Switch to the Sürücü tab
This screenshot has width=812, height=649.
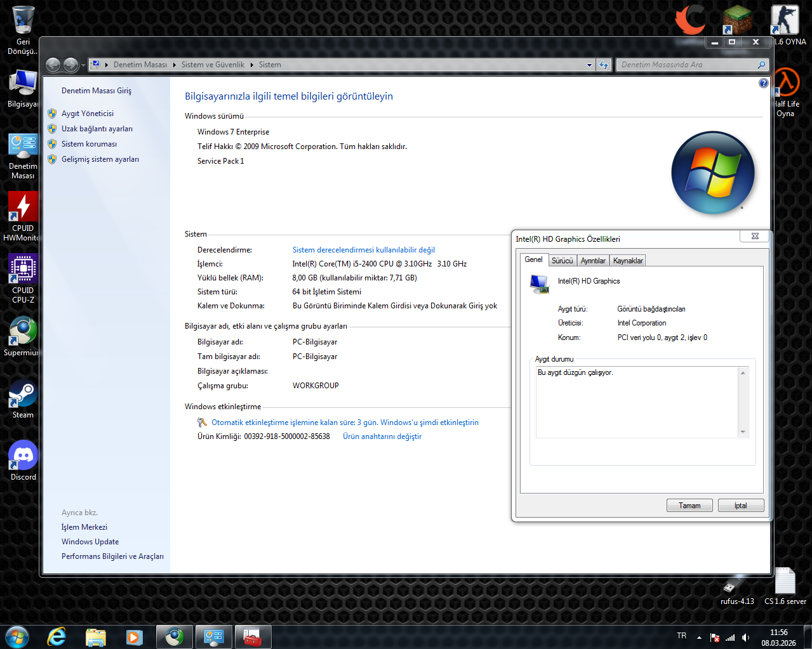coord(562,261)
